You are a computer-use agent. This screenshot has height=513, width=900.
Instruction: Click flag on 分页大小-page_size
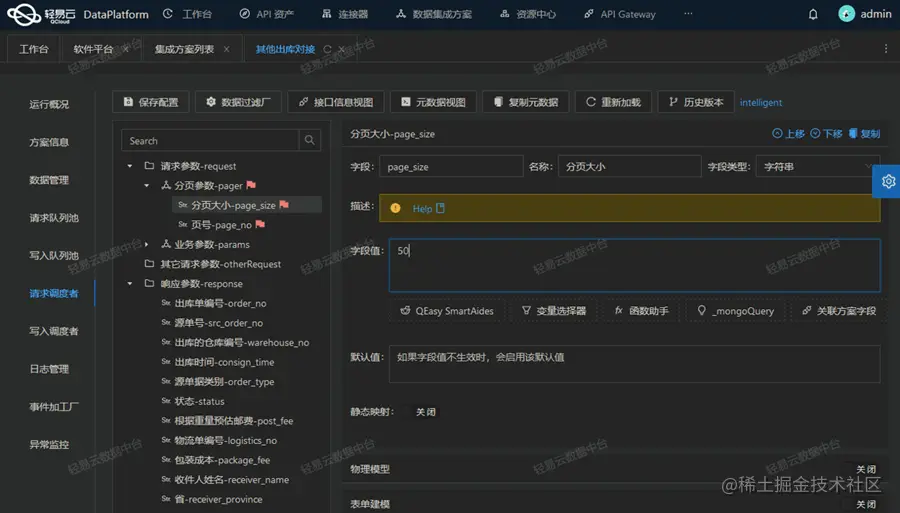pyautogui.click(x=284, y=204)
